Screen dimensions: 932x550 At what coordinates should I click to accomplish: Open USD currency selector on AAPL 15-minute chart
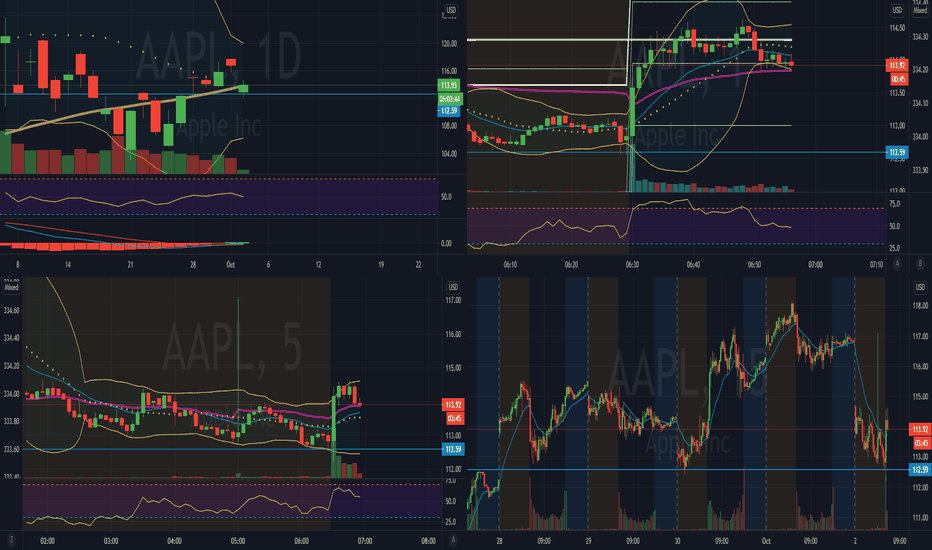pyautogui.click(x=920, y=287)
